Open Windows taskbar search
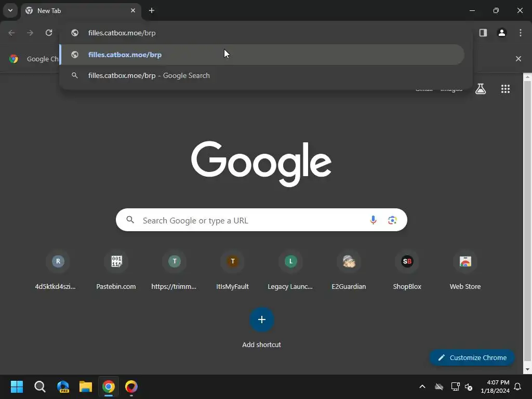 click(x=39, y=387)
